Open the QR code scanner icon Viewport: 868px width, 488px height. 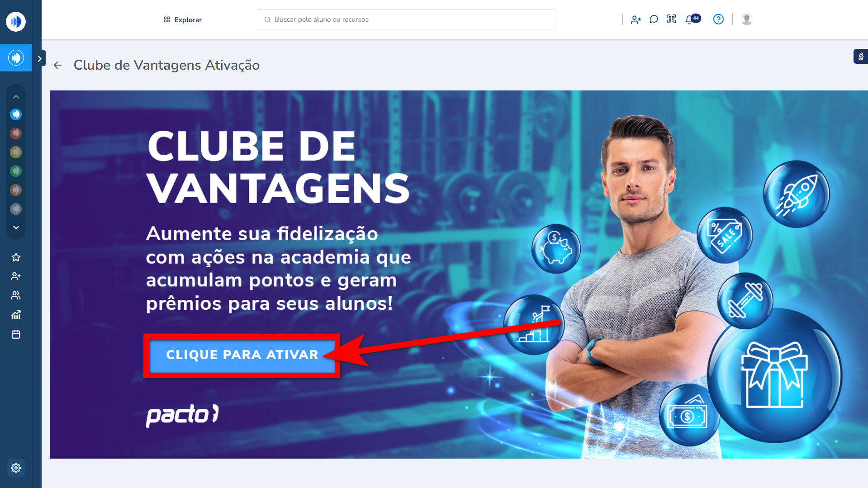(672, 19)
